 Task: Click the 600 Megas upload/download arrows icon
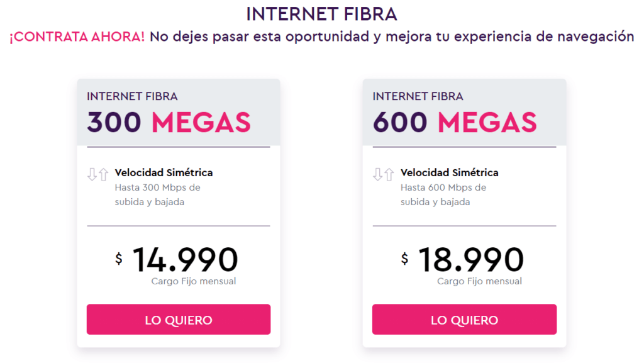(383, 175)
